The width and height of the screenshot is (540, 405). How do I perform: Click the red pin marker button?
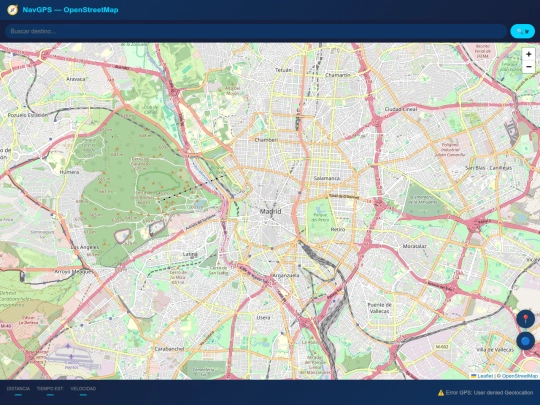[x=526, y=319]
